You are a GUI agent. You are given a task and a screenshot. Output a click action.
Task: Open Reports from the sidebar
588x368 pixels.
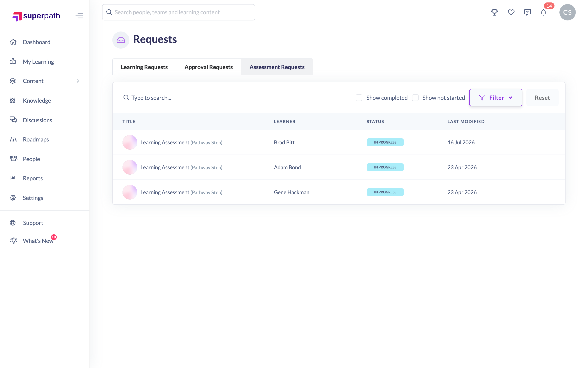coord(33,178)
